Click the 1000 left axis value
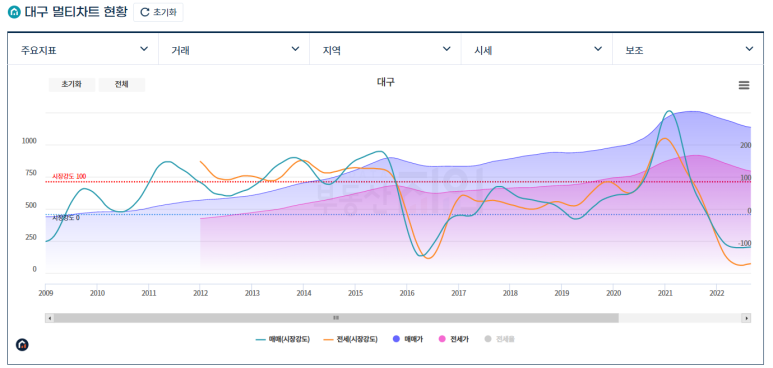 click(30, 141)
